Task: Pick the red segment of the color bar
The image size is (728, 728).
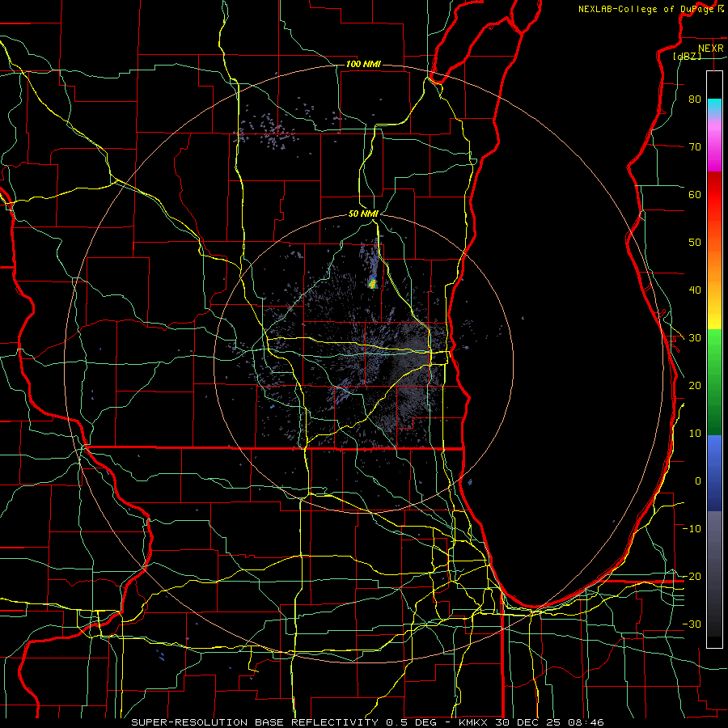Action: [714, 195]
